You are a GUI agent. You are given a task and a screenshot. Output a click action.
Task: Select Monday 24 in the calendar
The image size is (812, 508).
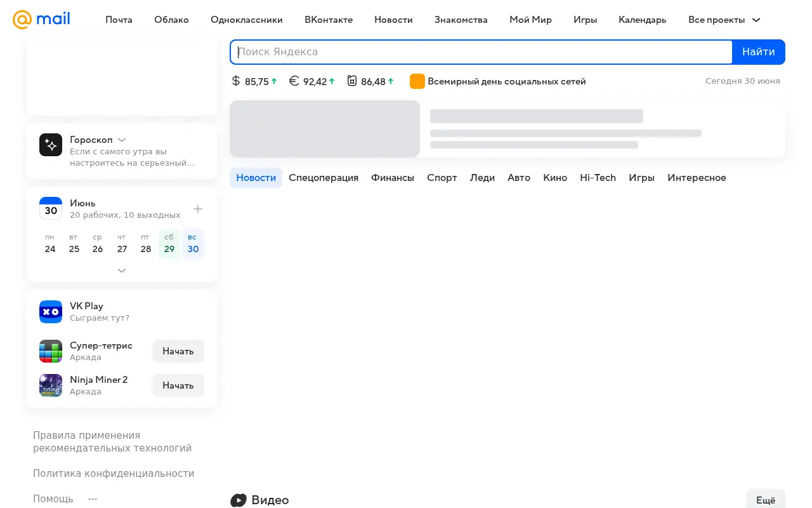[50, 244]
